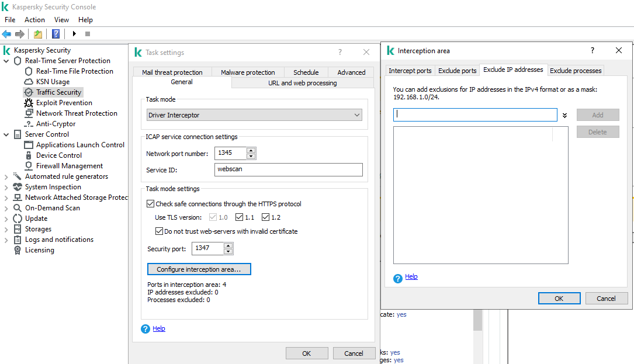Toggle TLS version 1.0 checkbox
Image resolution: width=634 pixels, height=364 pixels.
(213, 217)
